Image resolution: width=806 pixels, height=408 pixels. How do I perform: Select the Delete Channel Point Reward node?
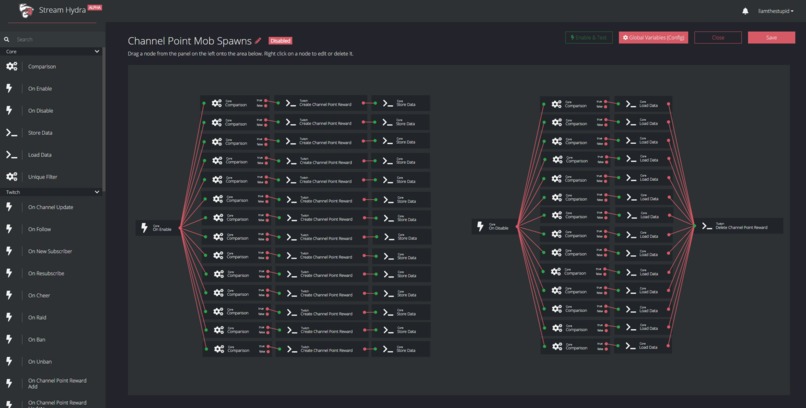(x=739, y=226)
